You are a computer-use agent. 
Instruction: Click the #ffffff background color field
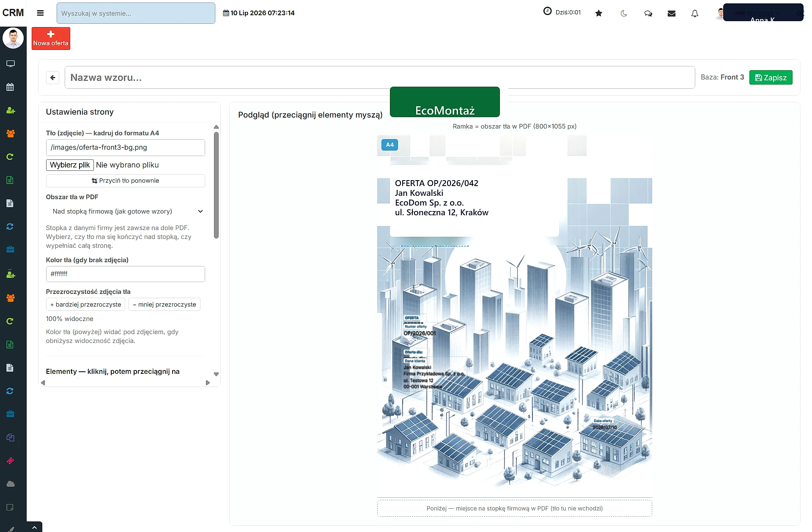point(126,274)
